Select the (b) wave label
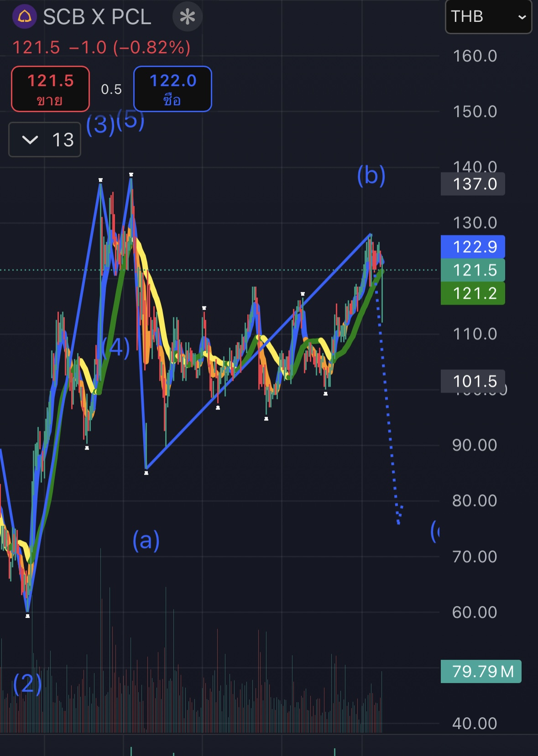The width and height of the screenshot is (538, 756). click(371, 175)
